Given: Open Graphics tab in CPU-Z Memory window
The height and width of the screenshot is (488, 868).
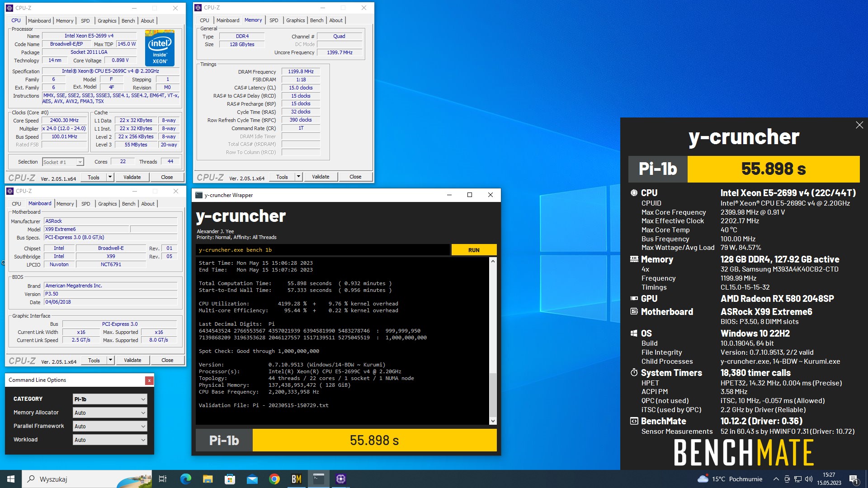Looking at the screenshot, I should point(296,20).
